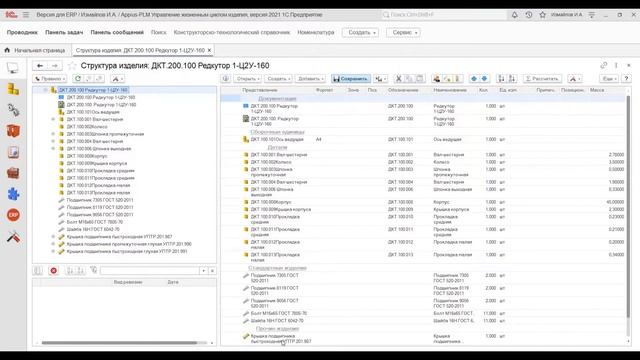This screenshot has width=640, height=360.
Task: Open favorites star in the title bar
Action: click(542, 15)
